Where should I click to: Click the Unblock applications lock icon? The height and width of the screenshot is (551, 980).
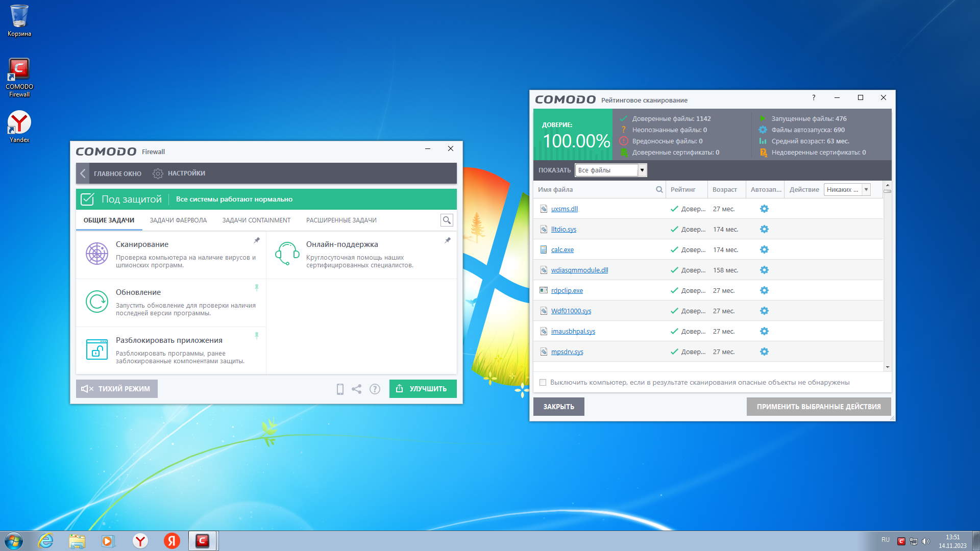(x=96, y=349)
